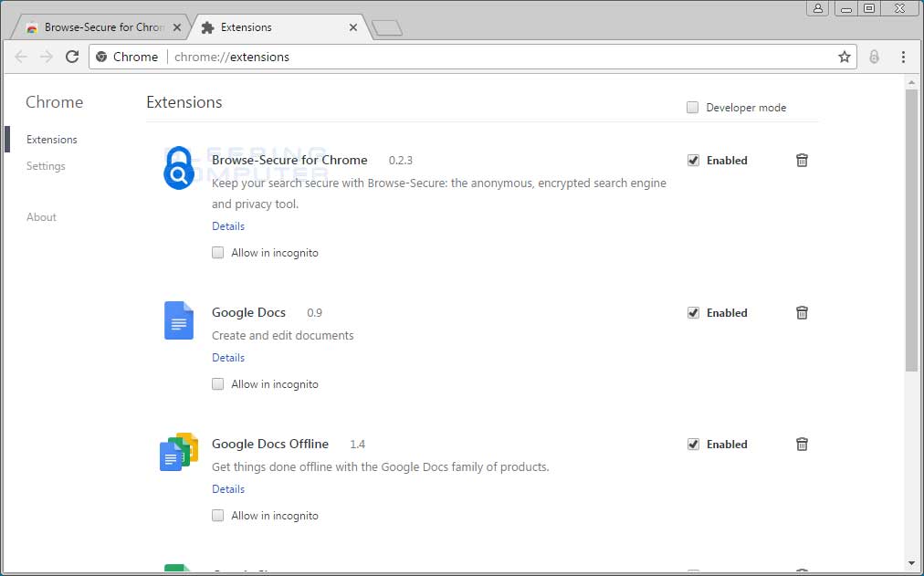View Details for Google Docs Offline
Screen dimensions: 924x576
tap(228, 489)
